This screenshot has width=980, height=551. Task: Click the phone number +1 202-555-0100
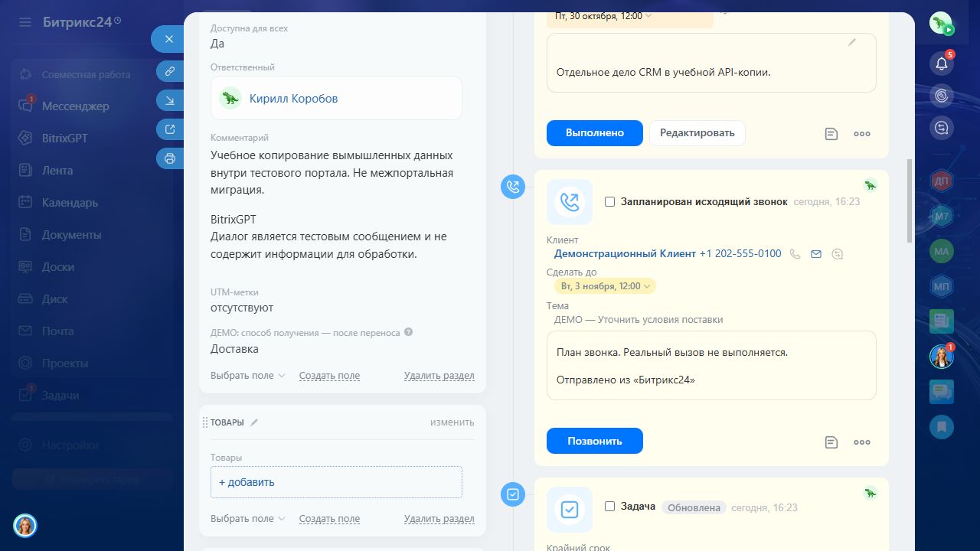tap(740, 253)
